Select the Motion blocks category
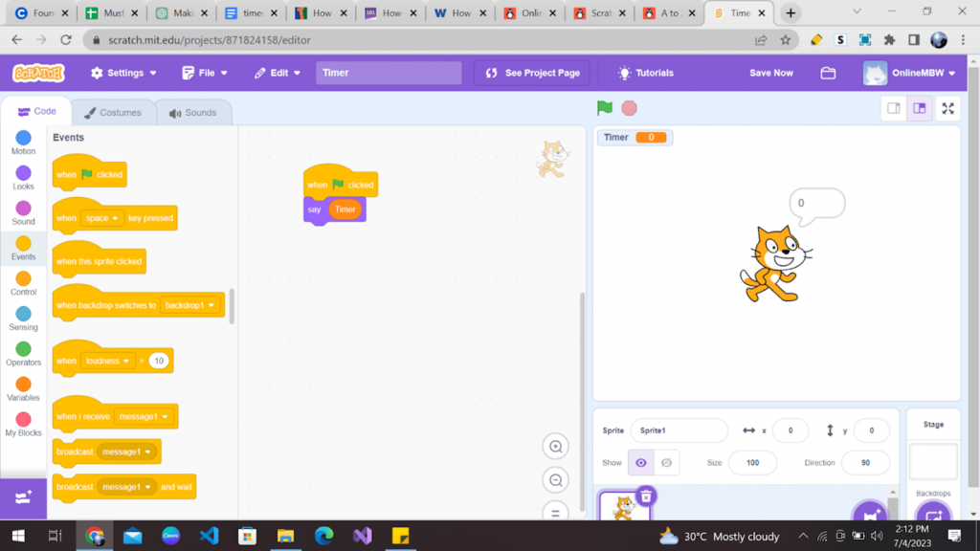Screen dimensions: 980x551 point(22,142)
